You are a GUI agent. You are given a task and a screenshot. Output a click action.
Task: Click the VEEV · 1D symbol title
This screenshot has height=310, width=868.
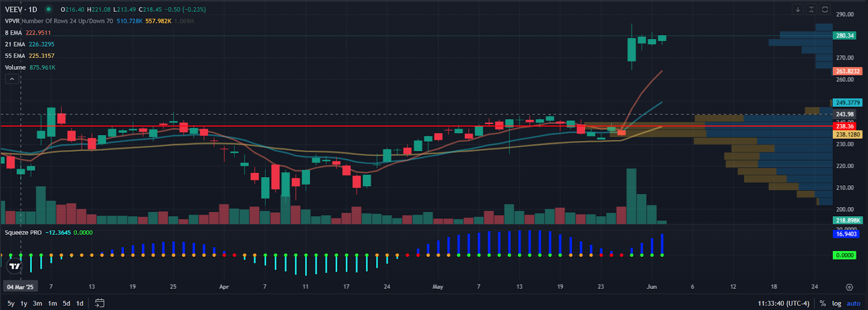(x=21, y=9)
